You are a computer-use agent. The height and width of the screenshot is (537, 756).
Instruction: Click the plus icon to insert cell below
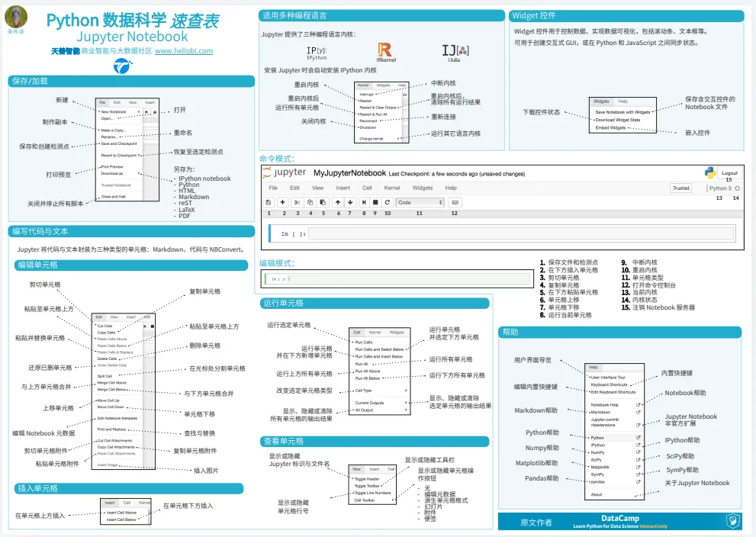coord(282,202)
